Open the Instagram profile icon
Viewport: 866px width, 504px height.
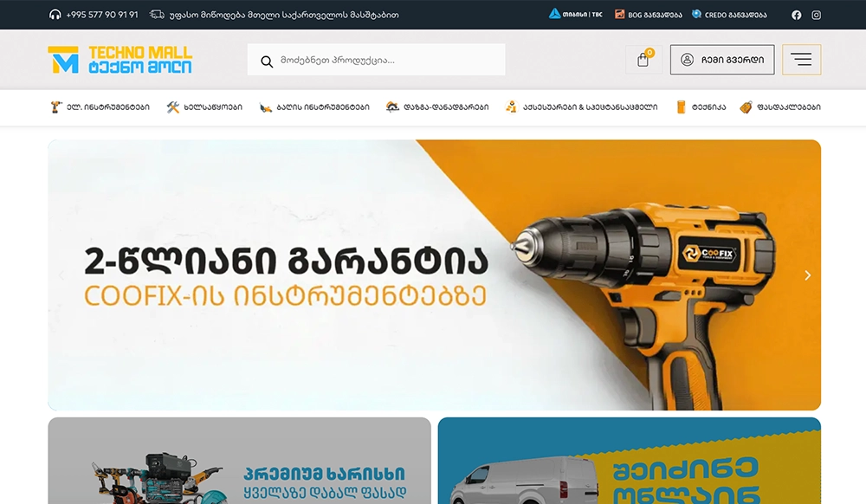(x=816, y=15)
